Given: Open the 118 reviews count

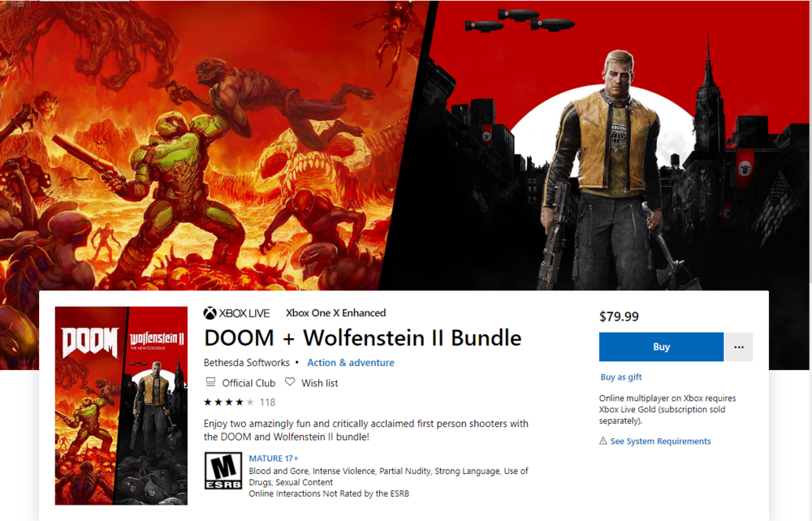Looking at the screenshot, I should tap(267, 402).
